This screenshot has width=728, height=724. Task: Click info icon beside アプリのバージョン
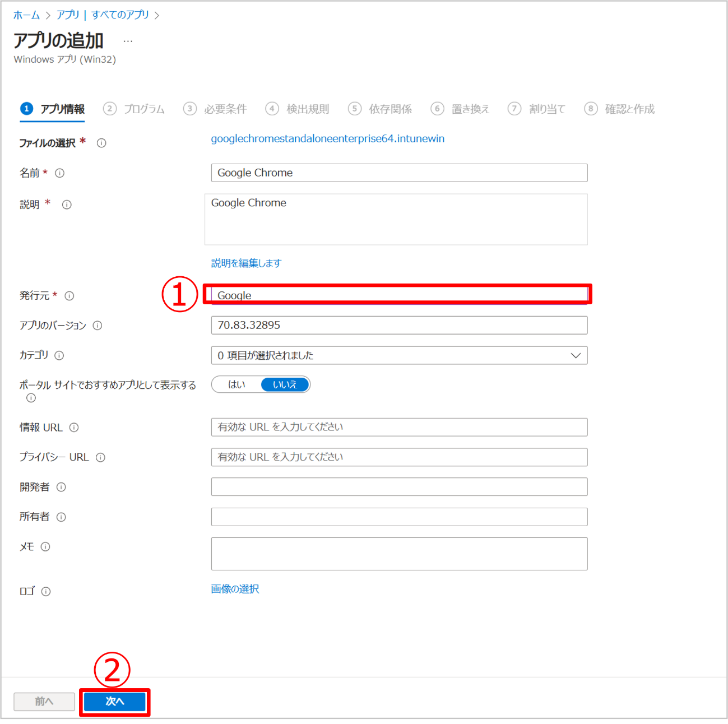coord(98,326)
